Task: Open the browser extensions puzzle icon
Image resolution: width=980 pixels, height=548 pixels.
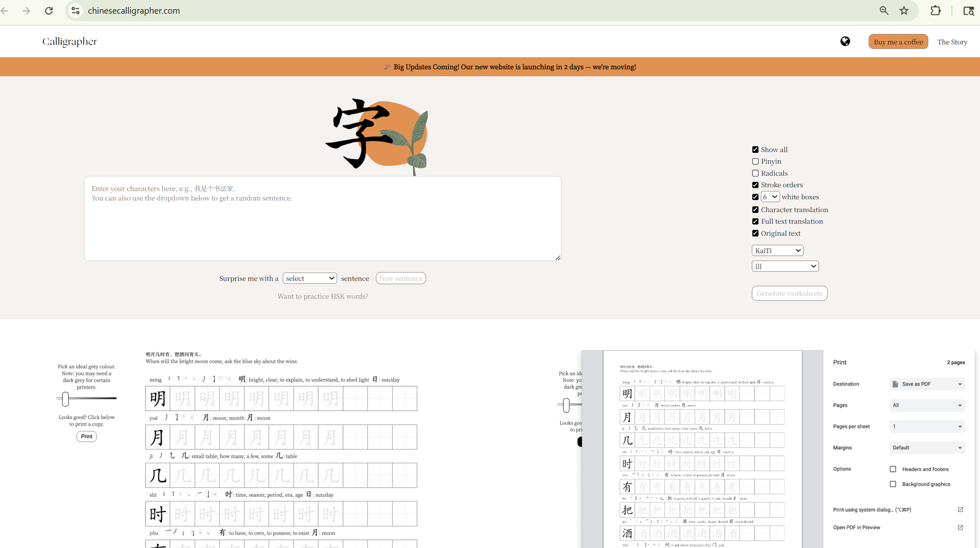Action: (x=935, y=11)
